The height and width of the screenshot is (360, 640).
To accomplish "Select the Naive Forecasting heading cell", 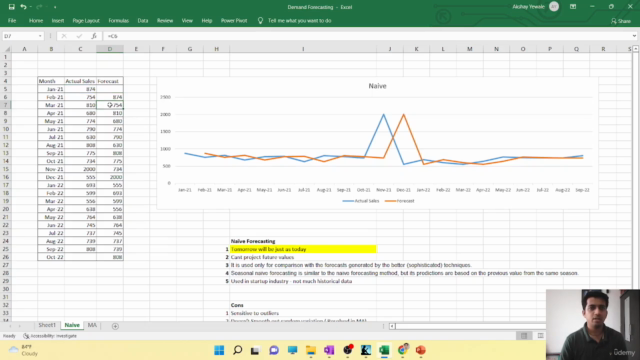I will tap(303, 241).
